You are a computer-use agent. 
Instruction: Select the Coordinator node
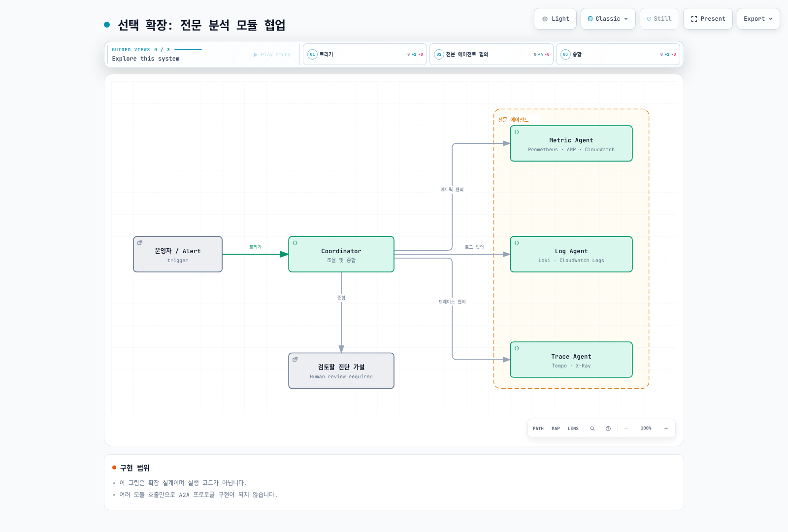[x=341, y=254]
